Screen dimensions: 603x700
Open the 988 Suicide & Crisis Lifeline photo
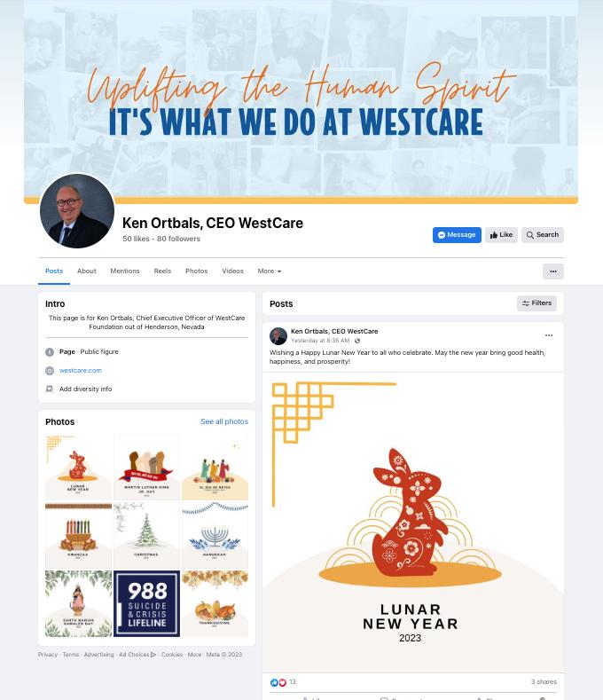coord(146,603)
